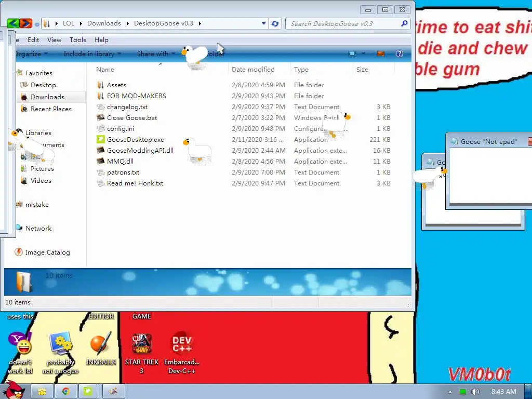Viewport: 532px width, 399px height.
Task: Select Videos under Libraries
Action: pos(41,180)
